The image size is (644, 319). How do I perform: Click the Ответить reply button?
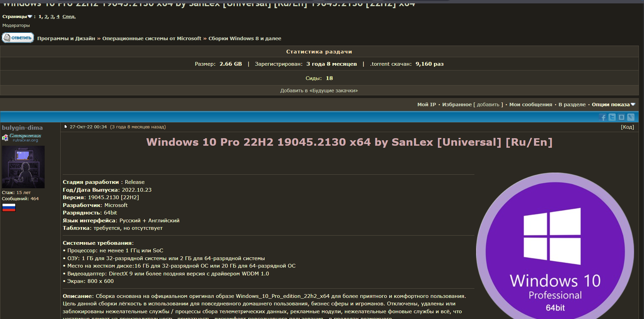[x=18, y=37]
